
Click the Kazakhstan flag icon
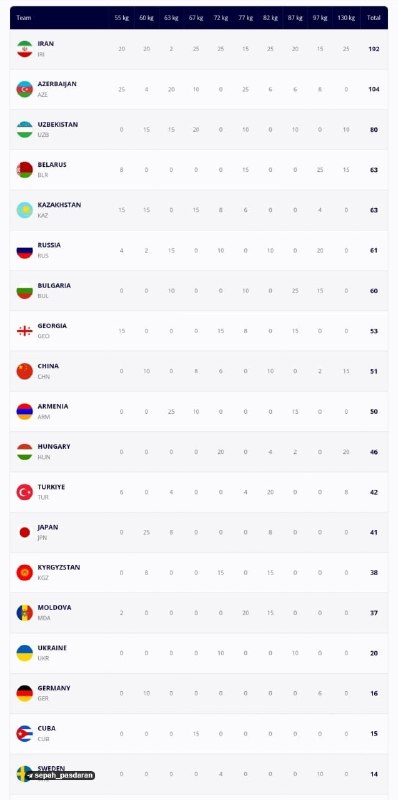[24, 210]
